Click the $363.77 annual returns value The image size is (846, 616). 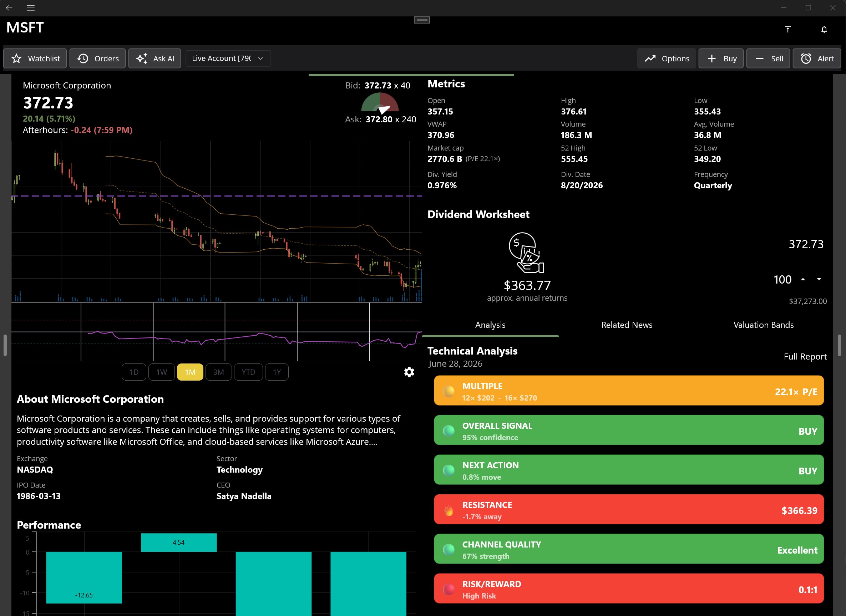527,285
